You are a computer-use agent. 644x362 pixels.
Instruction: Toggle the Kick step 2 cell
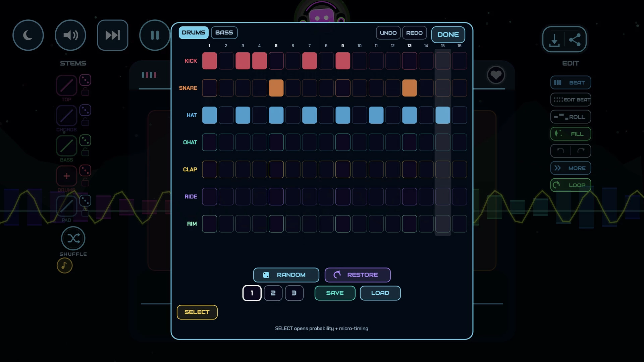coord(226,61)
